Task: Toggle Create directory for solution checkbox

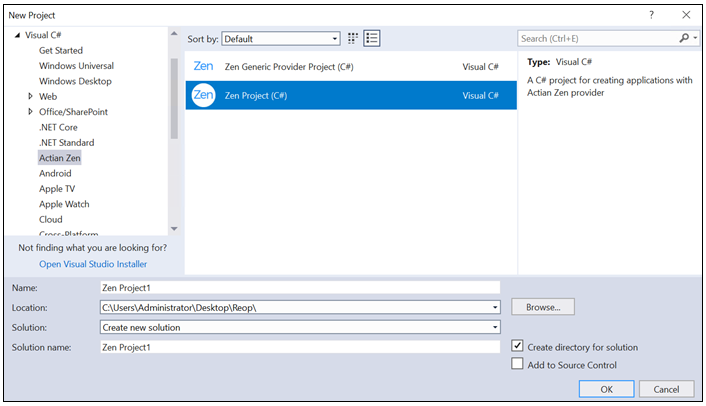Action: click(x=517, y=346)
